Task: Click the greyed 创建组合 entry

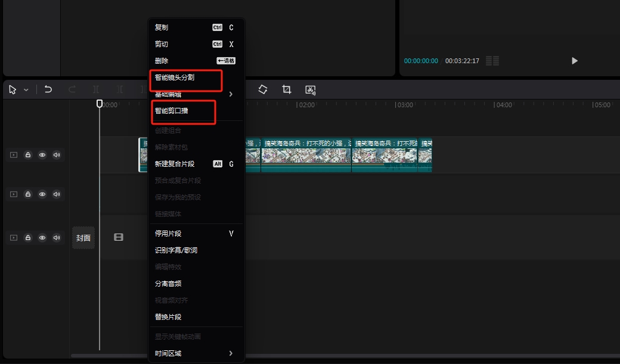Action: click(196, 130)
